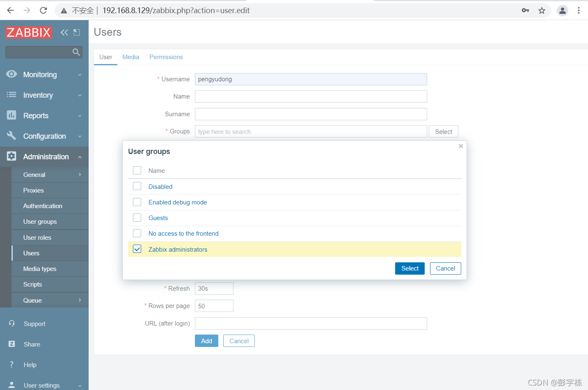
Task: Bookmark this page with star icon
Action: coord(542,10)
